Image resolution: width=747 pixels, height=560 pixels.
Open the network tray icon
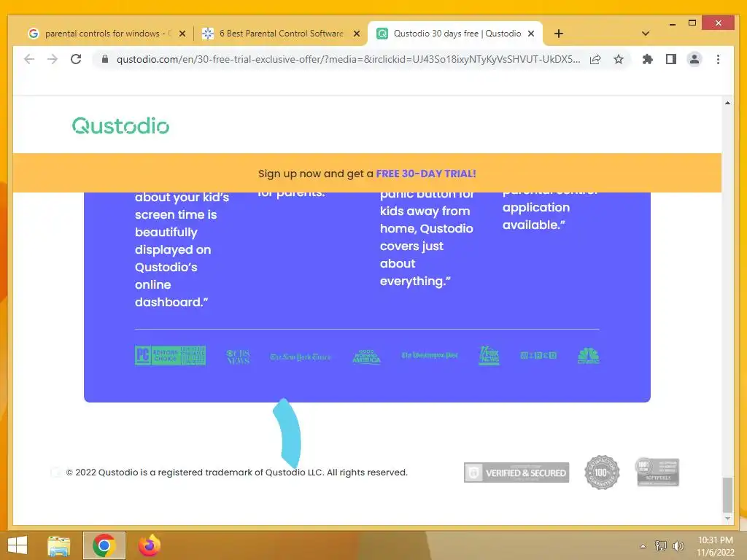tap(661, 545)
